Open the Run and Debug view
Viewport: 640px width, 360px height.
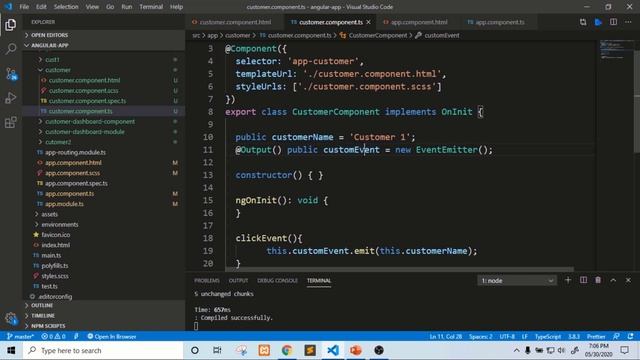click(11, 98)
